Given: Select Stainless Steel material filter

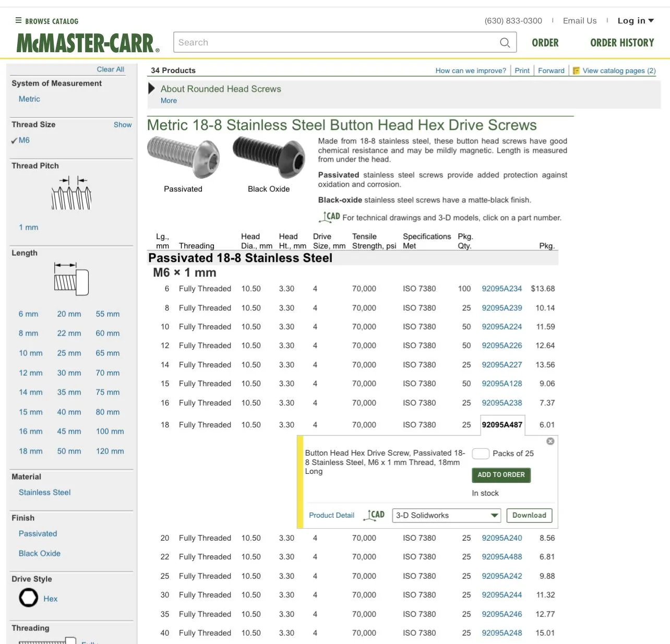Looking at the screenshot, I should click(44, 493).
